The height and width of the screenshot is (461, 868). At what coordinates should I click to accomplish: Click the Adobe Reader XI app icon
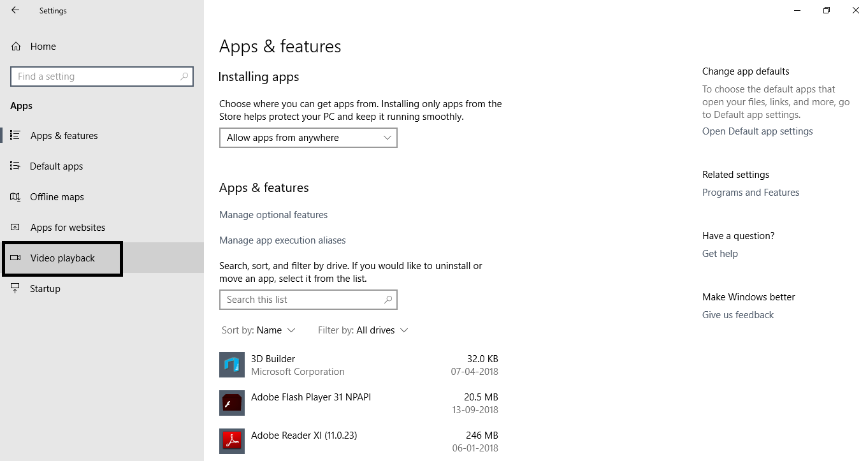click(232, 441)
